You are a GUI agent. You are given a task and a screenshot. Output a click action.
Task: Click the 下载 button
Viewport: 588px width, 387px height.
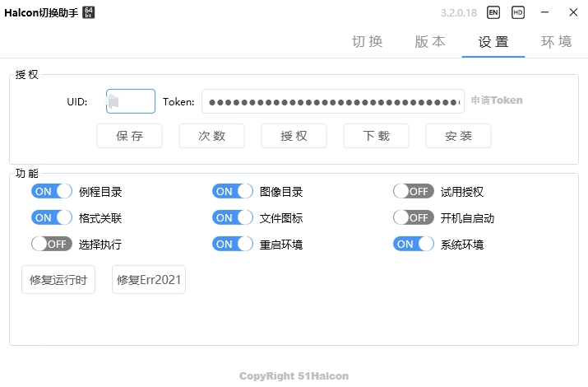[376, 136]
